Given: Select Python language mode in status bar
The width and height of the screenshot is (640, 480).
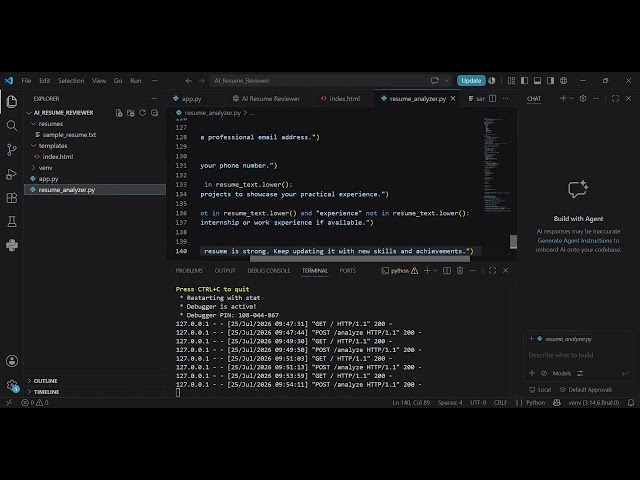Looking at the screenshot, I should pyautogui.click(x=535, y=402).
